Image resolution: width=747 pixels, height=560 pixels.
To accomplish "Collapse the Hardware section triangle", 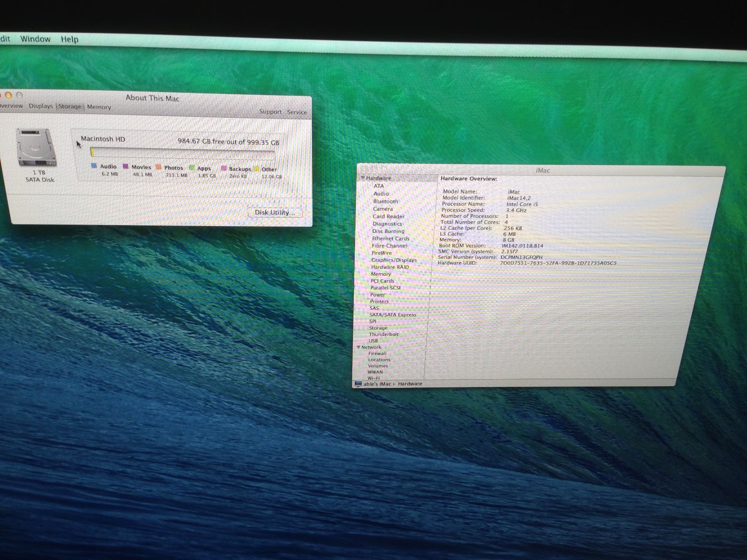I will (x=362, y=178).
